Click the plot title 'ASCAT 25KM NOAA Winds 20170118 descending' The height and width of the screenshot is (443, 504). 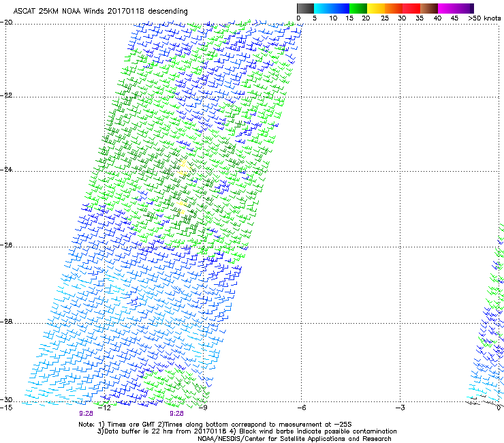[x=100, y=11]
